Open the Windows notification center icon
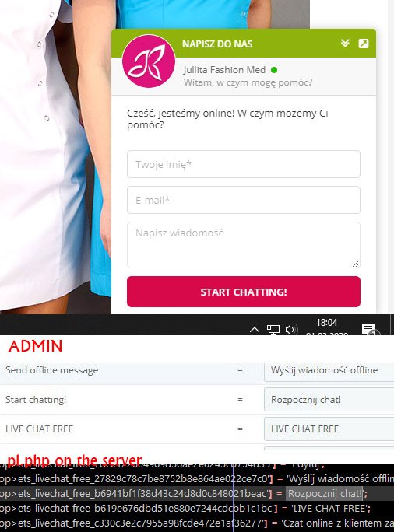The height and width of the screenshot is (532, 394). click(x=368, y=329)
